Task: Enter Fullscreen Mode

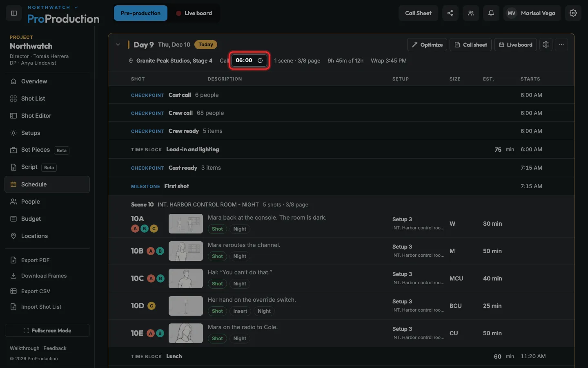Action: tap(47, 330)
